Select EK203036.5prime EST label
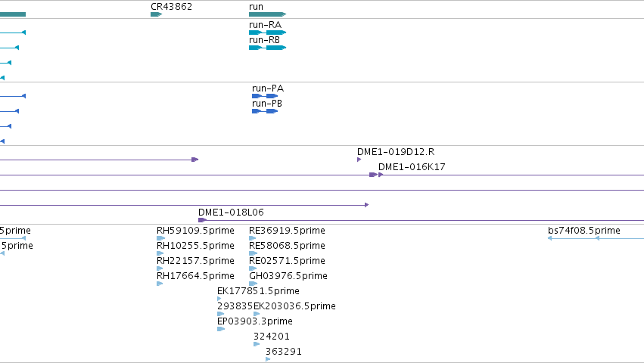The height and width of the screenshot is (363, 644). [294, 306]
